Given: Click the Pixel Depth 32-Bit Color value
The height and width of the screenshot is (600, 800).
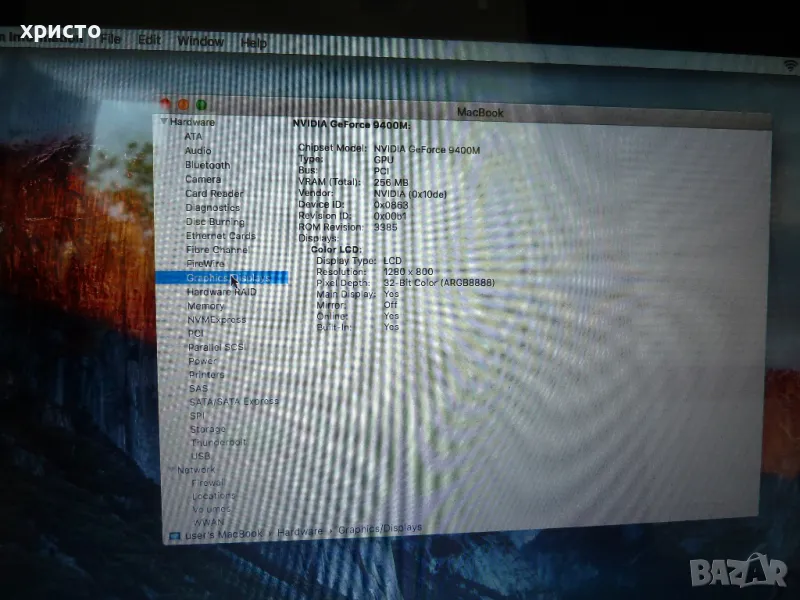Looking at the screenshot, I should click(439, 283).
